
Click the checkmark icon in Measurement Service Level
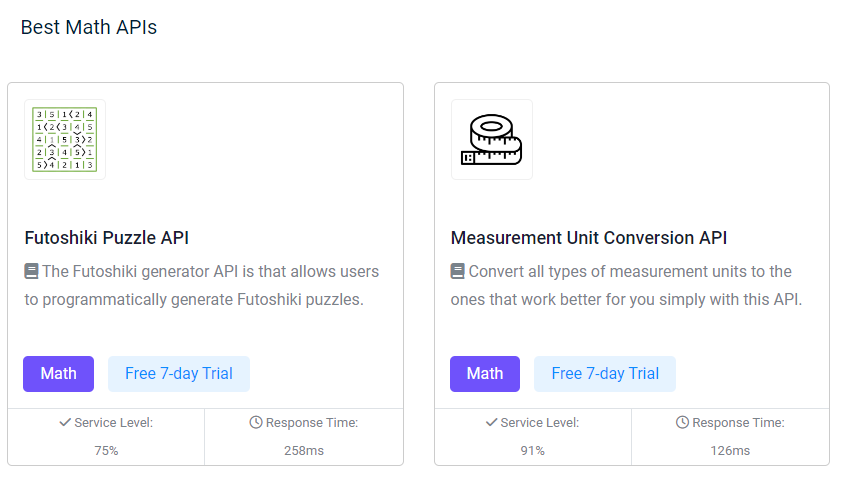[x=492, y=423]
